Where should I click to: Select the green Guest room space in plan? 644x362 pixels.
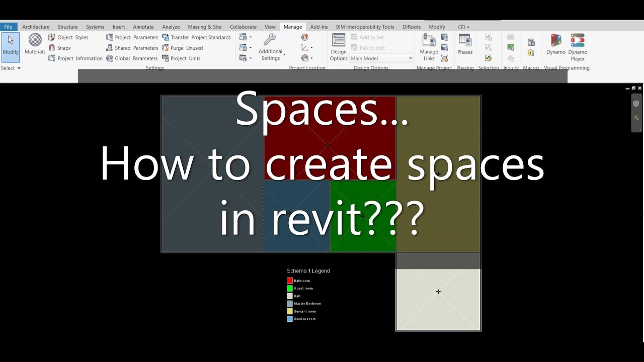tap(363, 216)
